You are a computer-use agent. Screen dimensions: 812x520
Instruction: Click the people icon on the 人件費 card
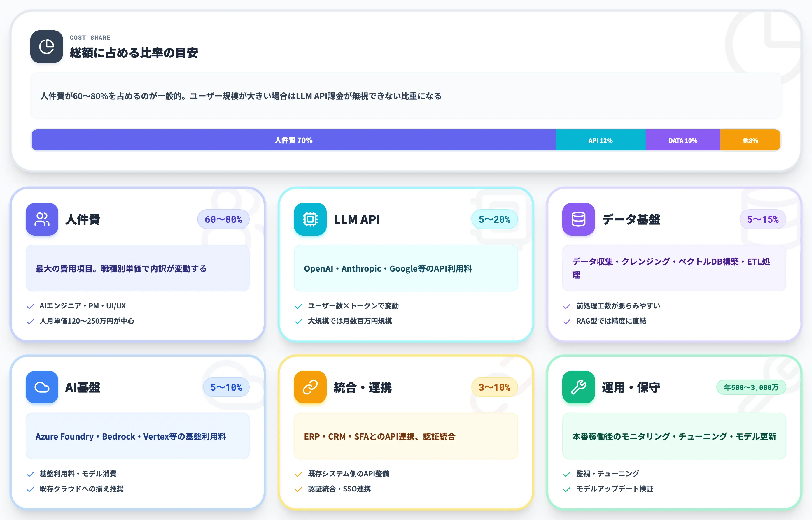[42, 219]
